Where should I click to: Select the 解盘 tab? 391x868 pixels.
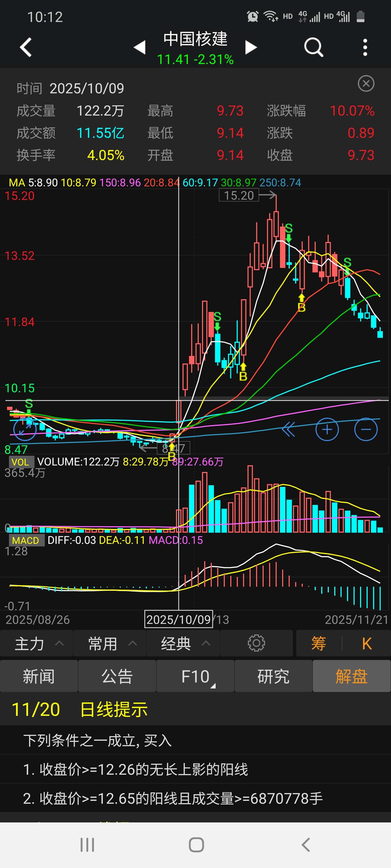(x=352, y=676)
